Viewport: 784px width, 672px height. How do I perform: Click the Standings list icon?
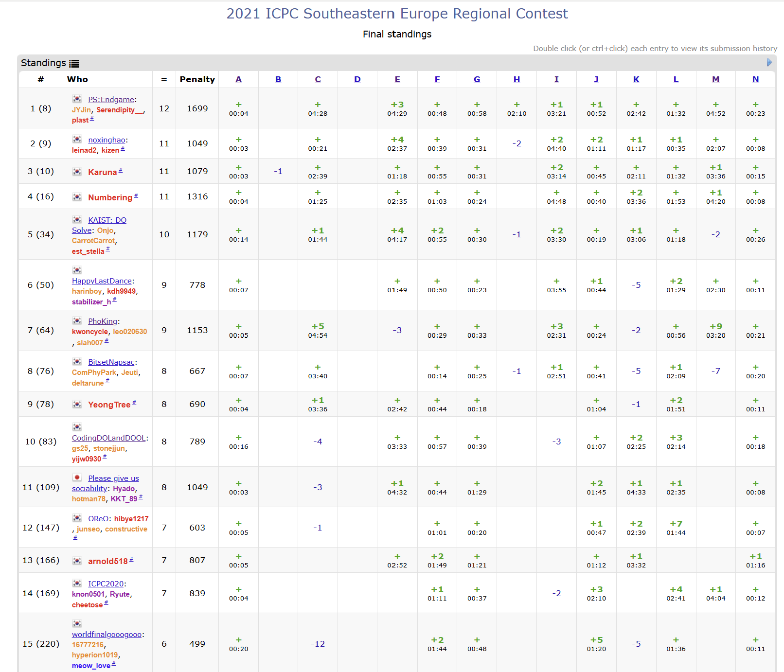coord(74,63)
